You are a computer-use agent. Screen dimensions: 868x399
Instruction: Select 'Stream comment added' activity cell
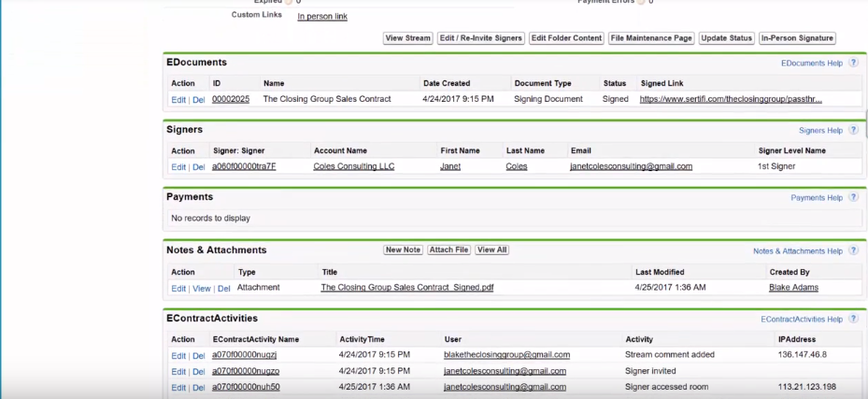(x=669, y=354)
